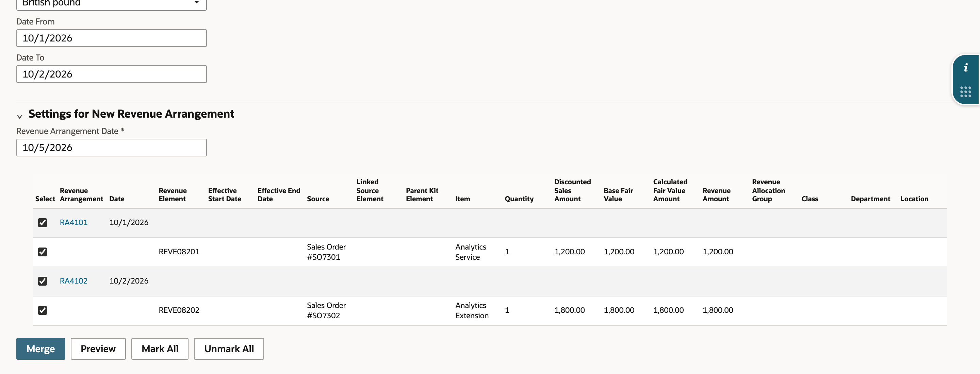Click the Merge button
Viewport: 980px width, 374px height.
tap(41, 348)
